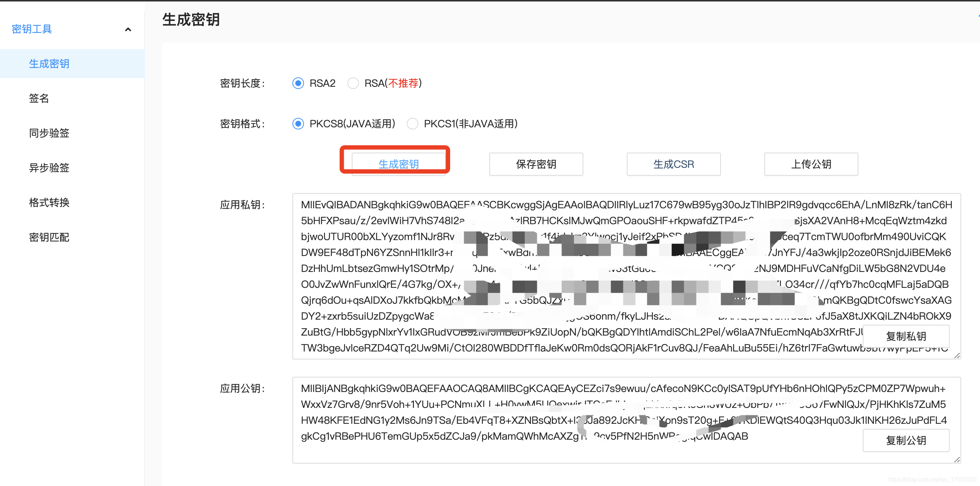Grab the 应用公钥 textarea resize handle

click(x=957, y=459)
